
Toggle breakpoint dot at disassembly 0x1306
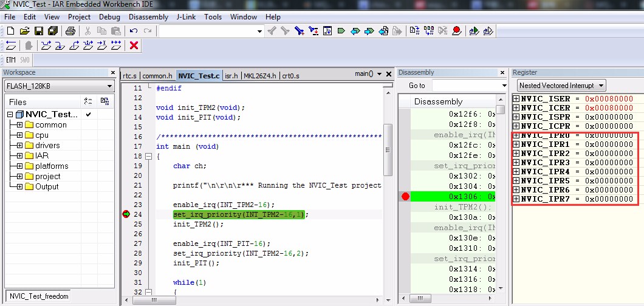tap(405, 197)
